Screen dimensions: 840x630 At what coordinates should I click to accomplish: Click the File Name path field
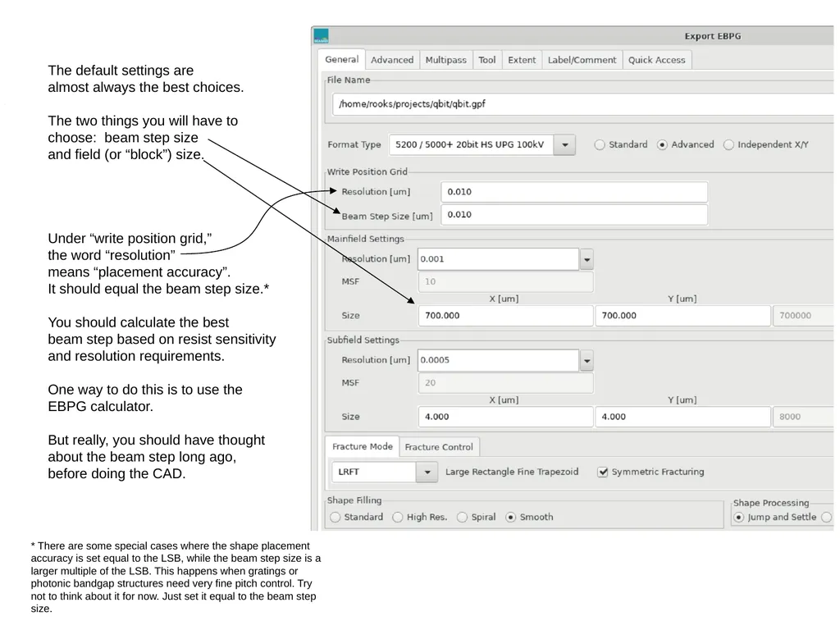(583, 104)
